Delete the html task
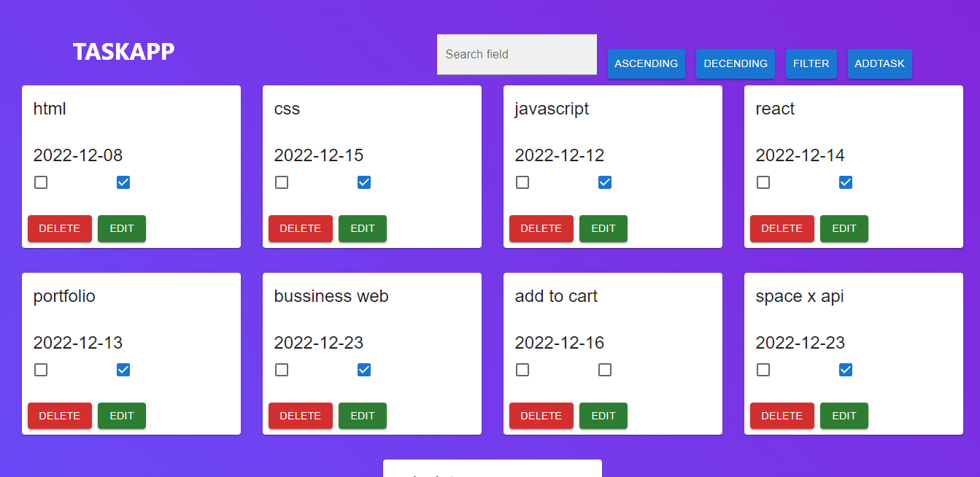980x477 pixels. [60, 228]
